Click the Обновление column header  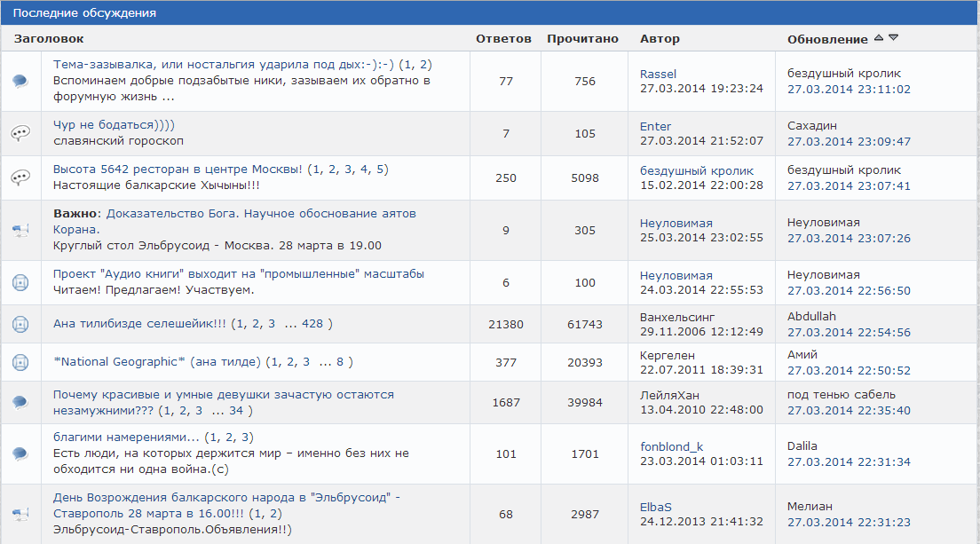827,39
